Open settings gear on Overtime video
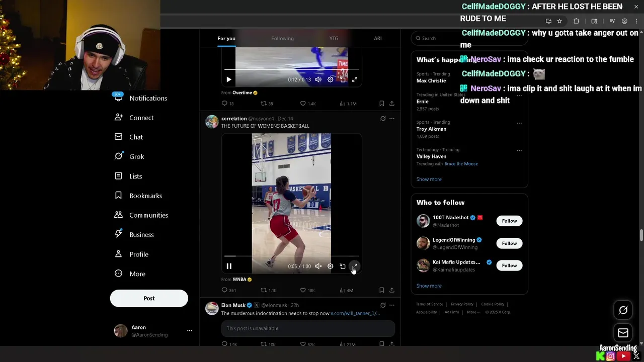 tap(330, 79)
